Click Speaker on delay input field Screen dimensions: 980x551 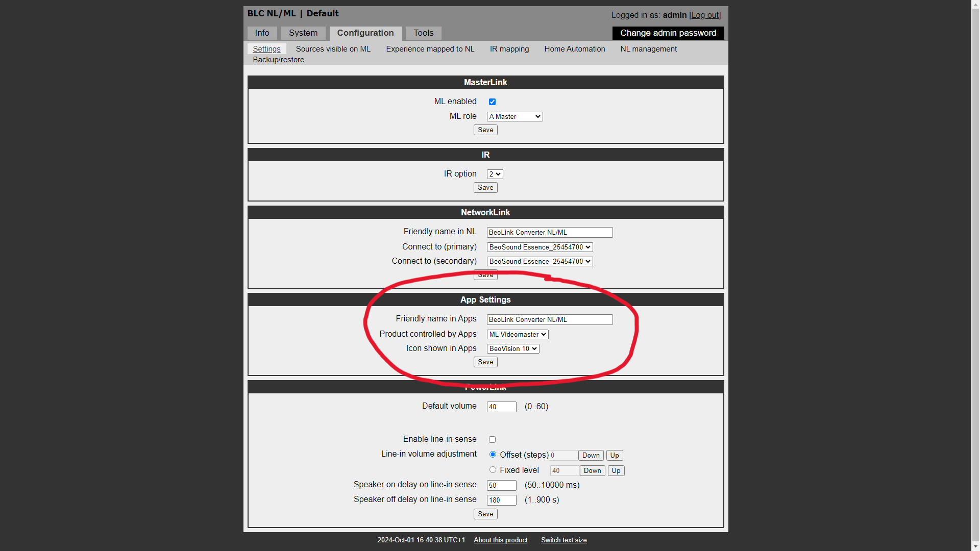501,486
